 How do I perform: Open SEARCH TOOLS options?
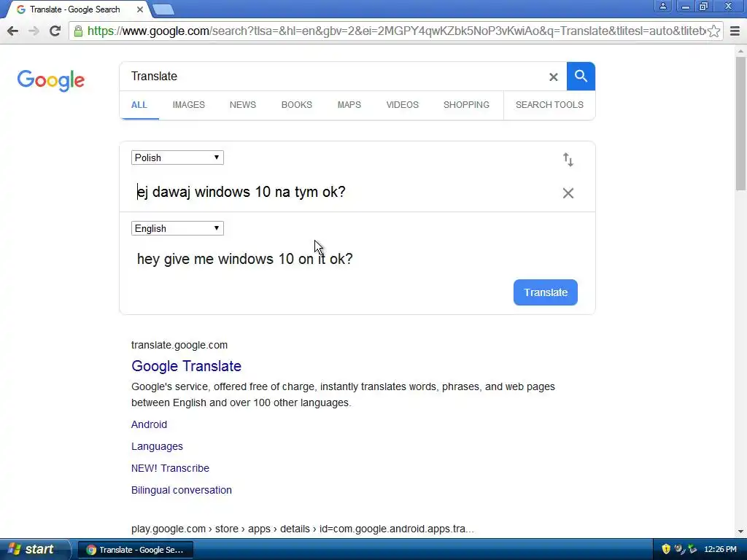click(549, 105)
